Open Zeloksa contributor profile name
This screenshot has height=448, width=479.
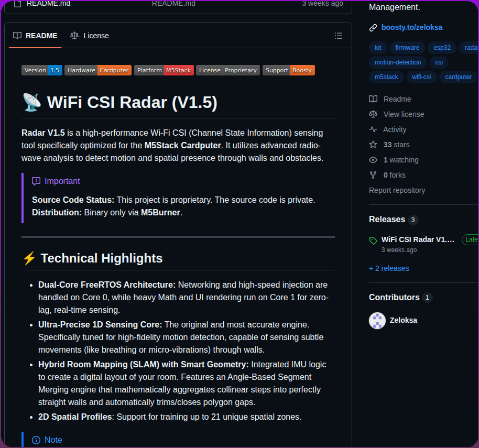[403, 320]
